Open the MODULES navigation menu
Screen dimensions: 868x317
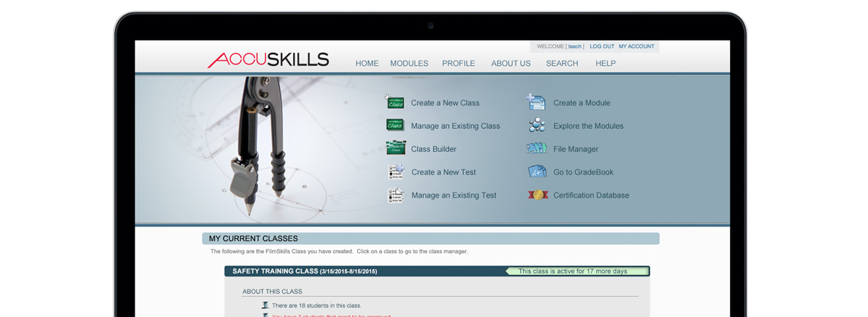(409, 64)
